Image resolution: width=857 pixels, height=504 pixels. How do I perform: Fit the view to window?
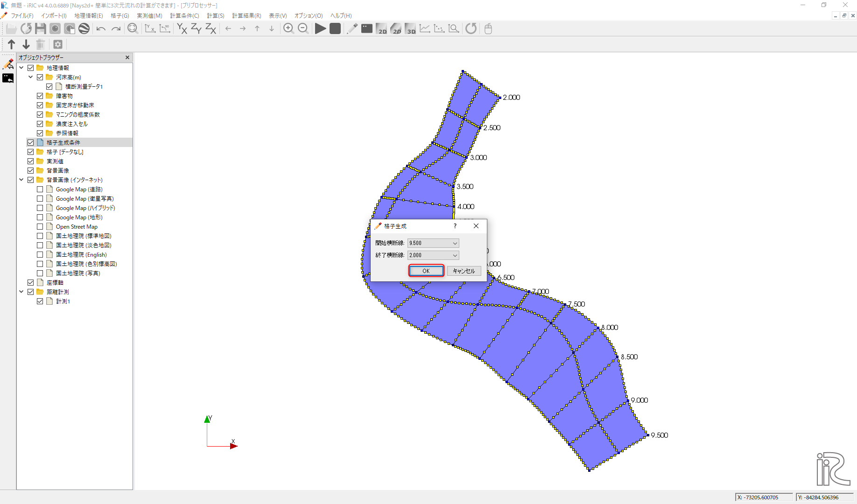pos(133,28)
